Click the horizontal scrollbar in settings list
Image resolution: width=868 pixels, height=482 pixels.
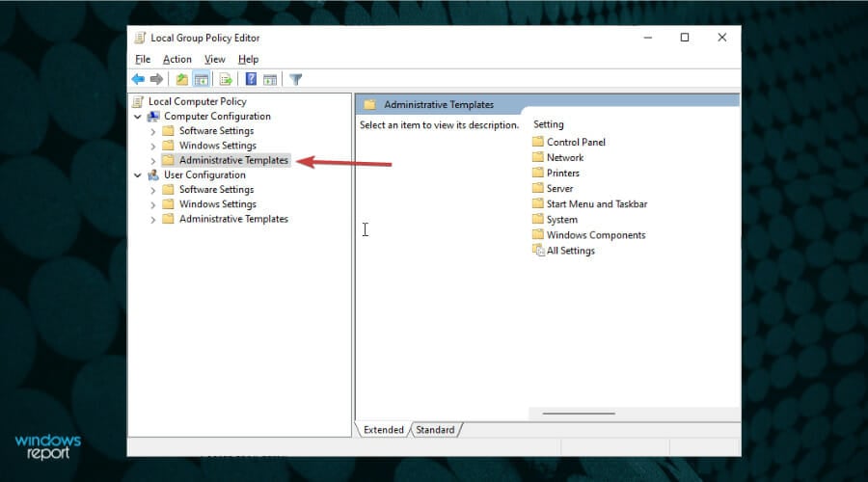coord(579,413)
